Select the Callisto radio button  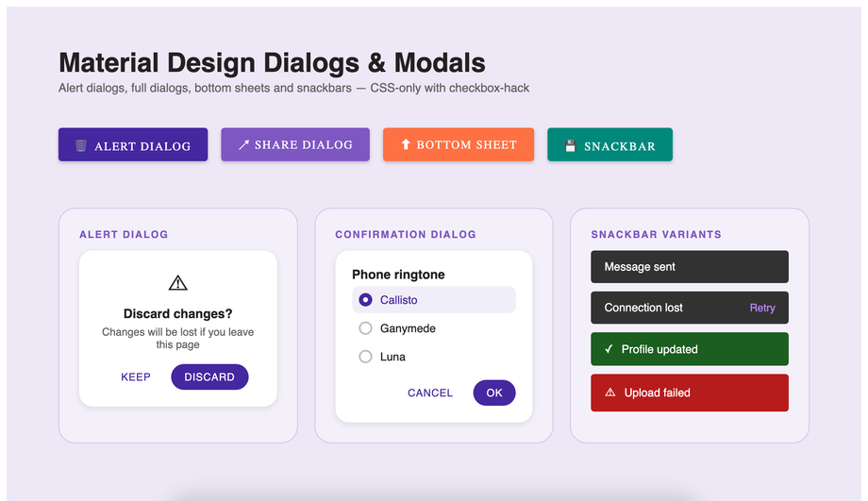(365, 299)
